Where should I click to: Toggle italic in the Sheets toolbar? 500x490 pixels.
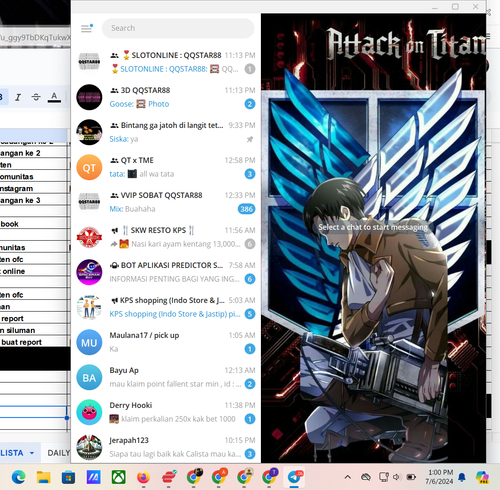click(18, 97)
